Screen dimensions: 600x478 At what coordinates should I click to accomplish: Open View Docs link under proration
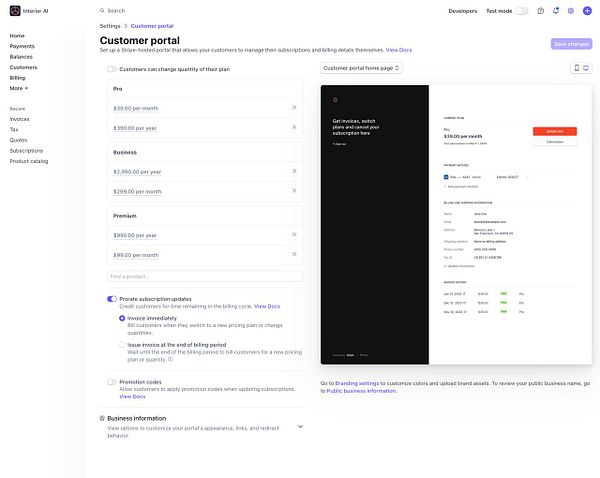[267, 306]
